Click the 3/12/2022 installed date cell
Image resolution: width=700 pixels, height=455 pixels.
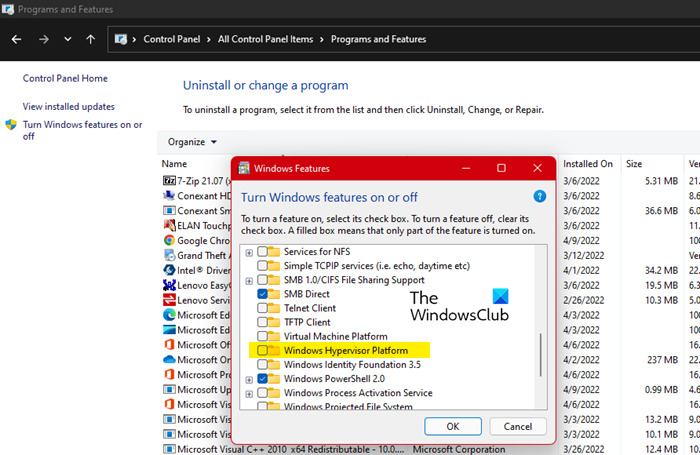coord(583,255)
